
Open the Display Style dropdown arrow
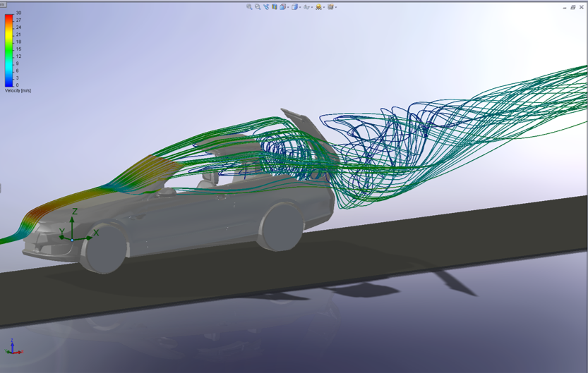tap(300, 7)
